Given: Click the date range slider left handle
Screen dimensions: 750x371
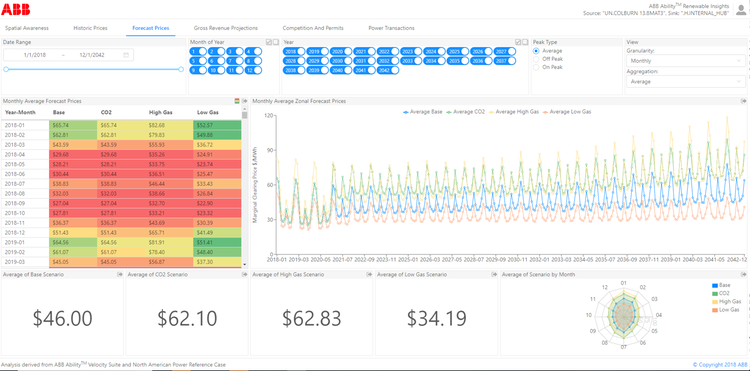Looking at the screenshot, I should tap(6, 69).
